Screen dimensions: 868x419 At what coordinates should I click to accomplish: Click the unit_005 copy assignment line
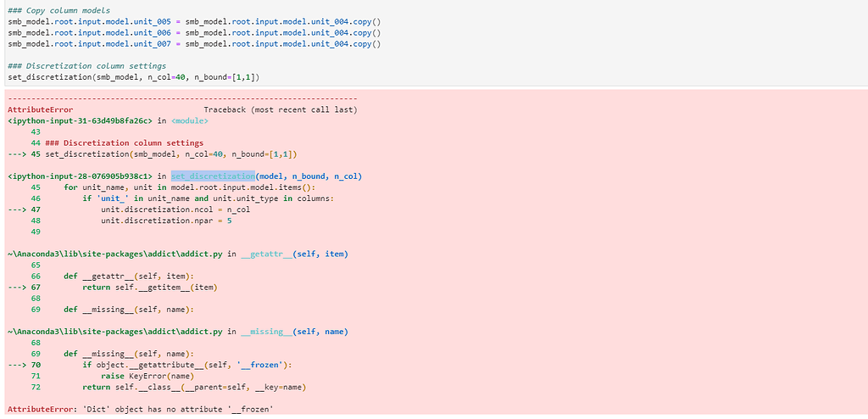[x=194, y=21]
